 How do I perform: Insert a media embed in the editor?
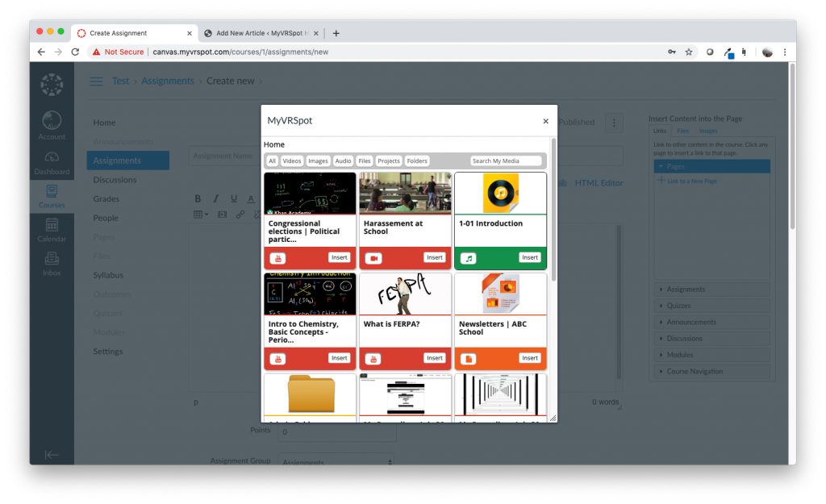tap(223, 215)
